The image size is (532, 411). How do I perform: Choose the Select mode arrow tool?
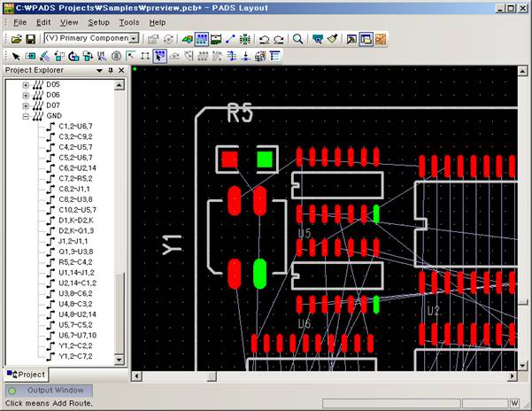(16, 56)
